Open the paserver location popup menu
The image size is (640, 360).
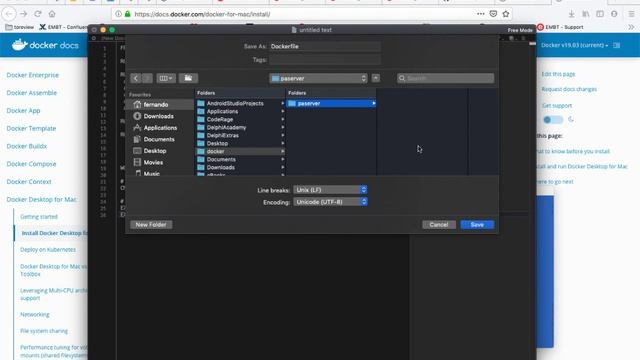318,78
